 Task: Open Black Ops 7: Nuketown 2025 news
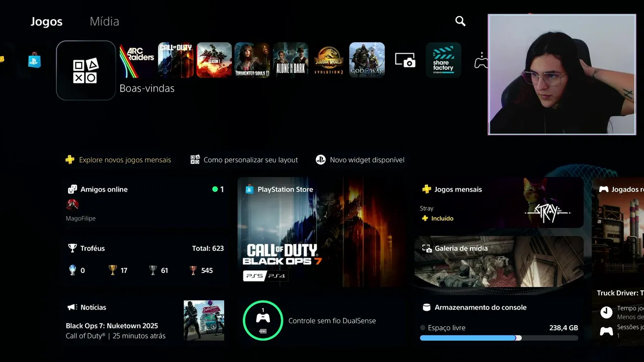pyautogui.click(x=112, y=326)
